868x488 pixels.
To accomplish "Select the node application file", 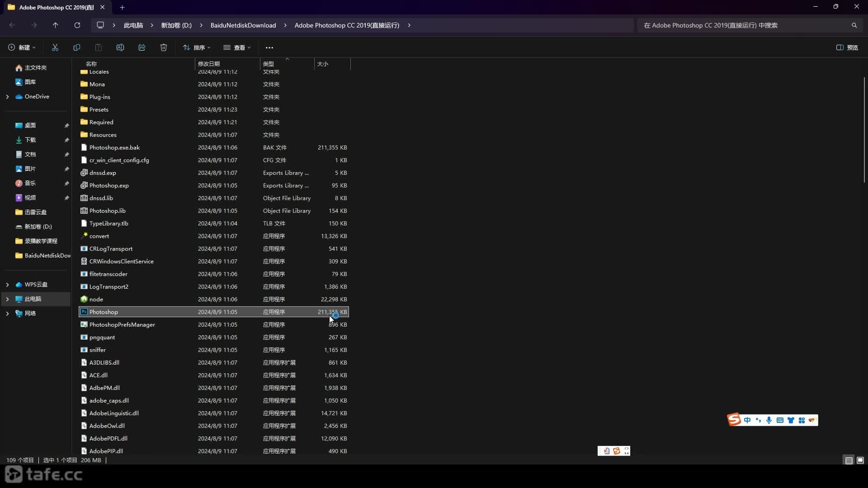I will pyautogui.click(x=214, y=299).
